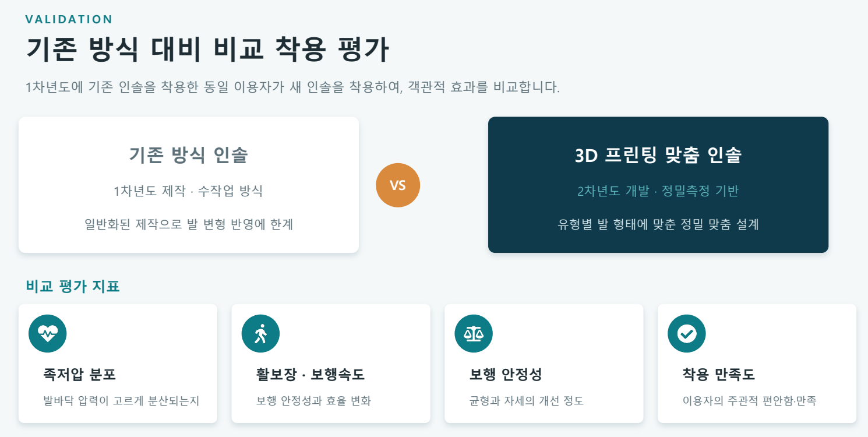Select the 기존 방식 인솔 card title
Screen dimensions: 868x437
tap(189, 155)
